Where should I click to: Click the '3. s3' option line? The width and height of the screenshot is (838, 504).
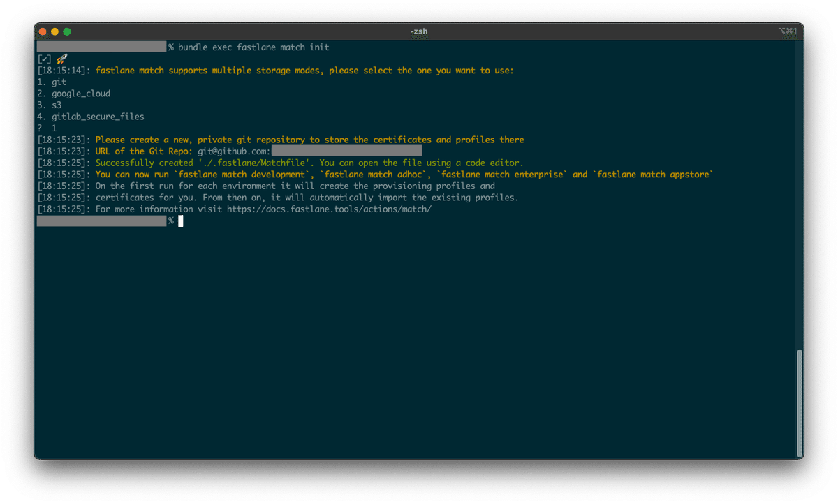(x=50, y=105)
